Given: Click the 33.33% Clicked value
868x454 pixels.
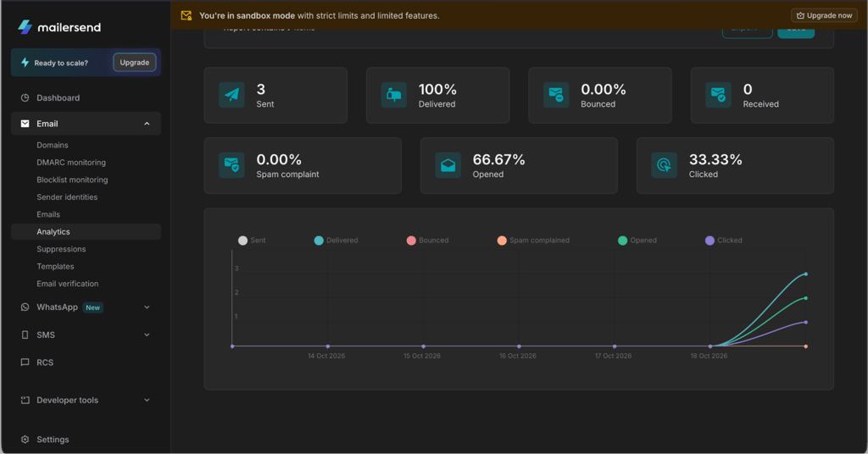Looking at the screenshot, I should coord(715,159).
